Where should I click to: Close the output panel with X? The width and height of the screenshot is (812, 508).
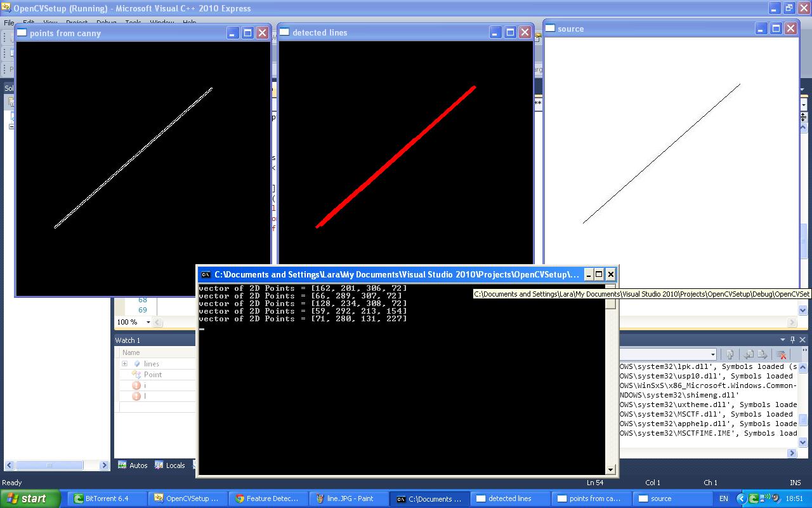[802, 340]
